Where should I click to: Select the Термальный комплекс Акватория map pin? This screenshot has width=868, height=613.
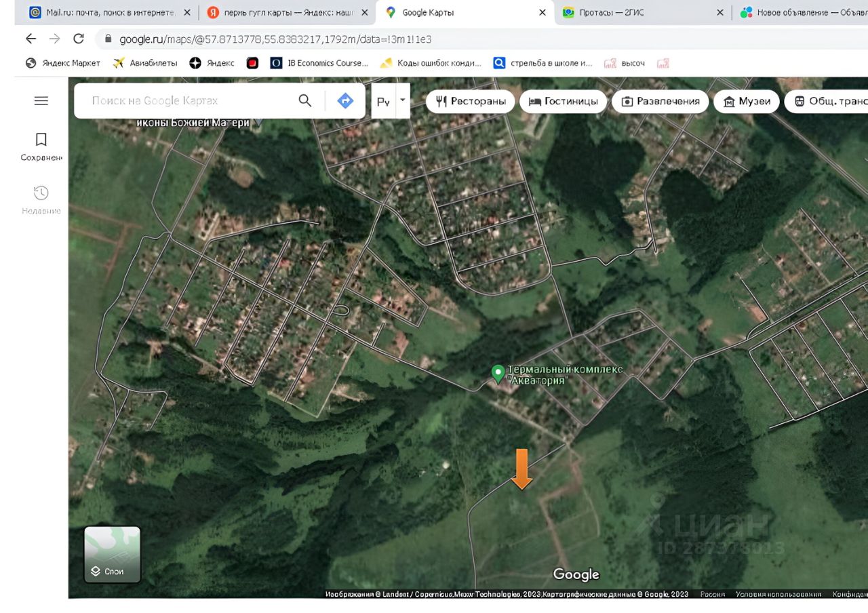pyautogui.click(x=498, y=372)
